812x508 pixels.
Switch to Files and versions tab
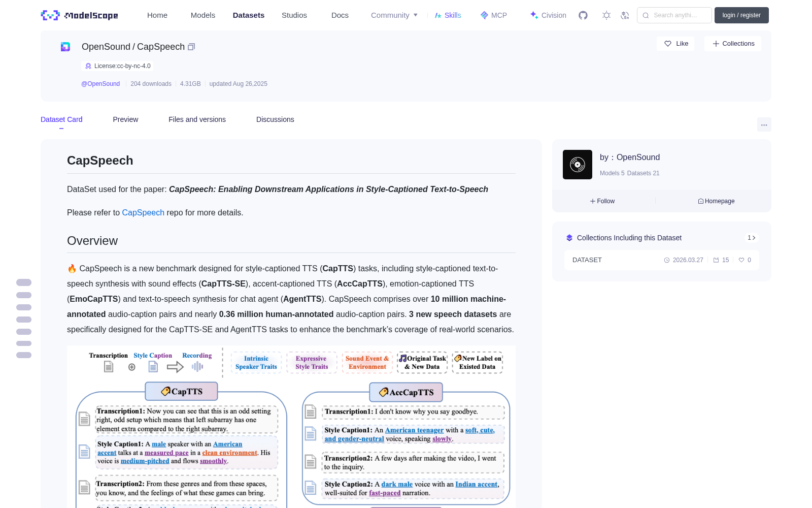(x=197, y=119)
